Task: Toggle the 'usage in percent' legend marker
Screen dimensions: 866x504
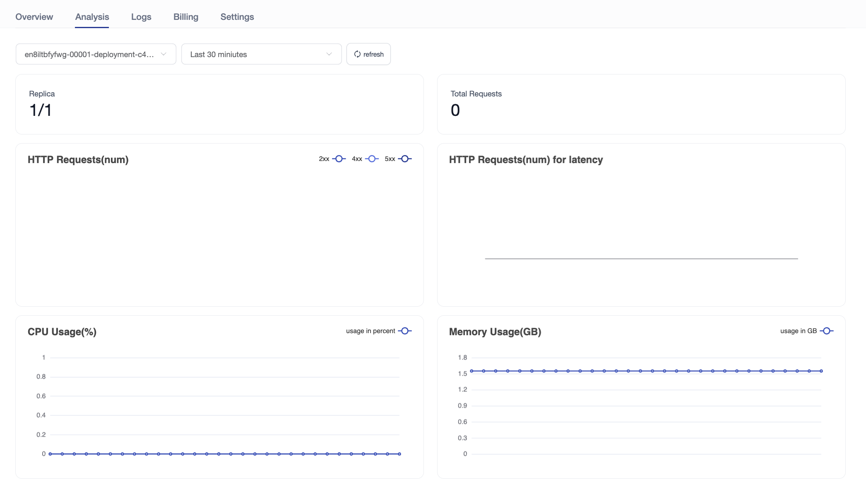Action: click(405, 331)
